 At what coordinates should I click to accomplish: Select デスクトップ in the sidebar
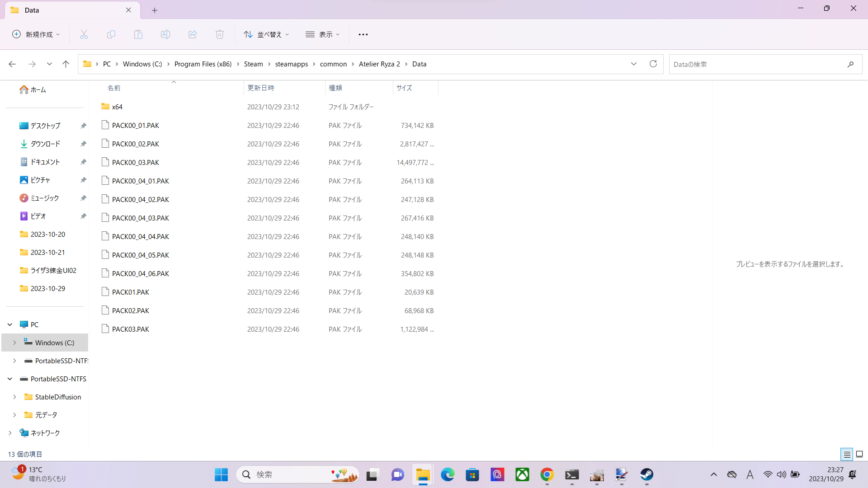pos(45,126)
